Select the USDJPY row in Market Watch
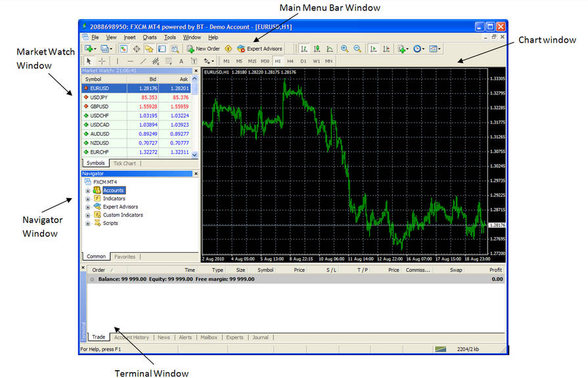588x378 pixels. click(137, 97)
